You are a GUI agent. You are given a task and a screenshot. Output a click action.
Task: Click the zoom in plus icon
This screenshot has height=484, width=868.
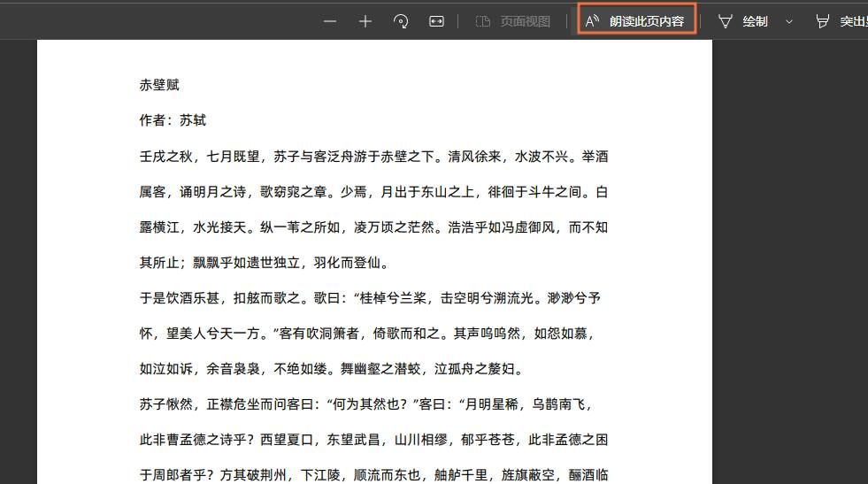tap(365, 21)
